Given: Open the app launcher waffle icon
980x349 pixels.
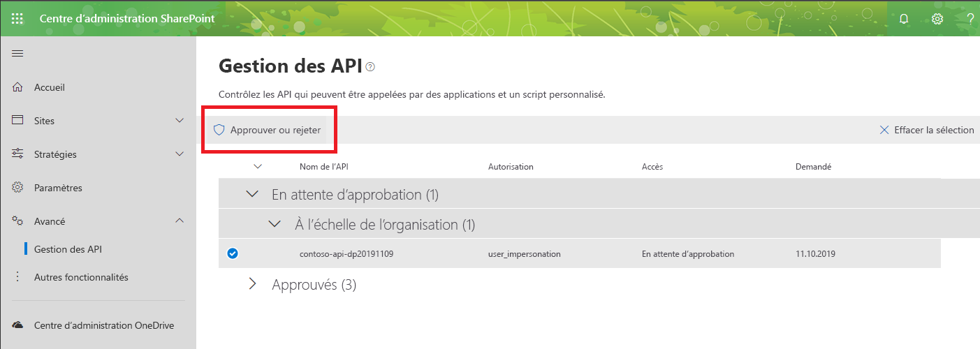Looking at the screenshot, I should click(17, 19).
